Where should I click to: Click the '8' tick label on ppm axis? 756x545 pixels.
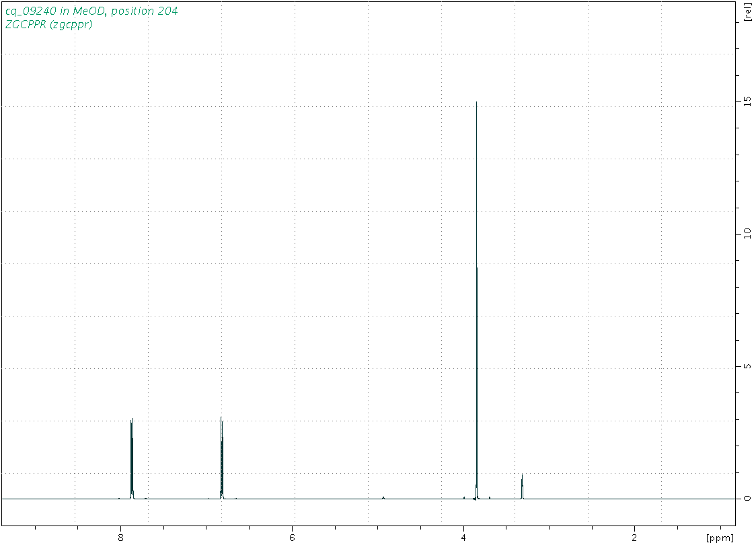click(120, 538)
